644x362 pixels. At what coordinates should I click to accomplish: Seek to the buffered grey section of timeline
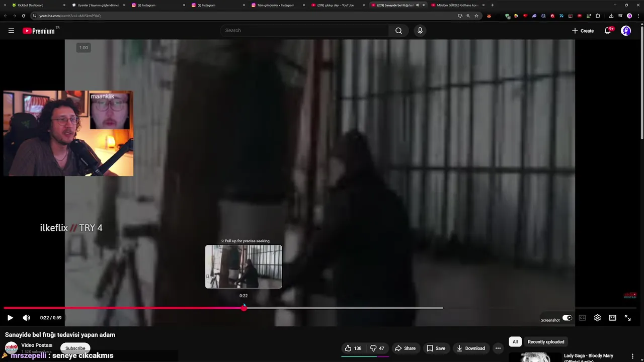(x=345, y=308)
